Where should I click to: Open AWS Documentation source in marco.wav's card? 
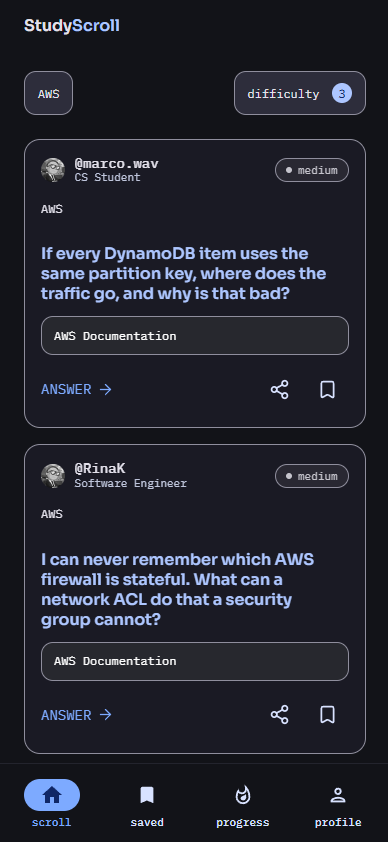pos(195,336)
